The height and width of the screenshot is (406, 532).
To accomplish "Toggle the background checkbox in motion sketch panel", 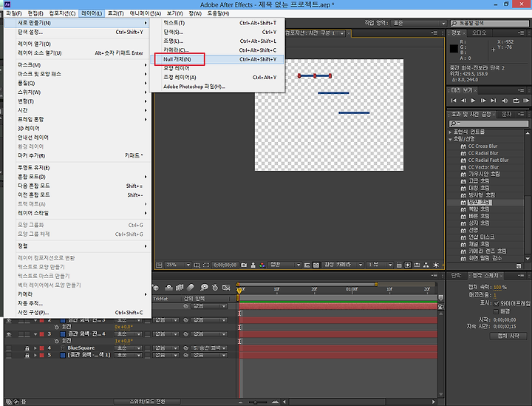I will tap(497, 311).
